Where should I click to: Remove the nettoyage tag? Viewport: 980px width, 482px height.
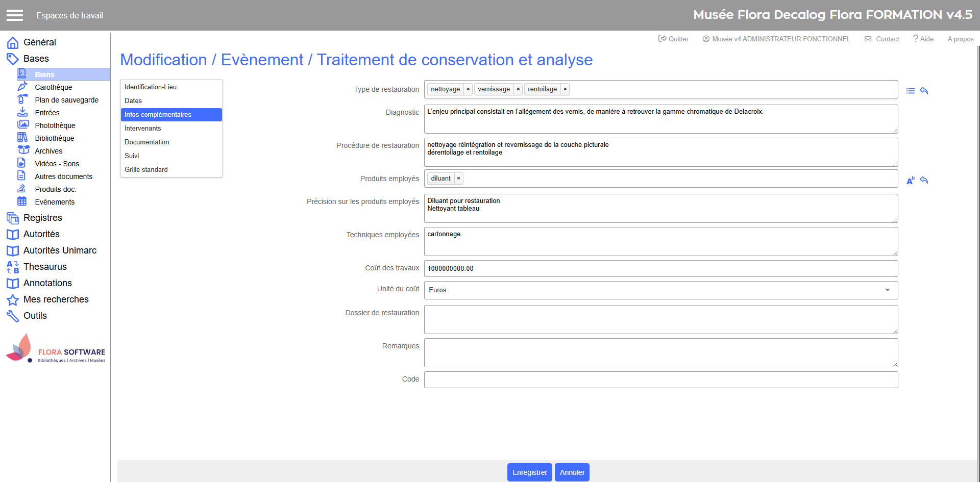pos(468,89)
